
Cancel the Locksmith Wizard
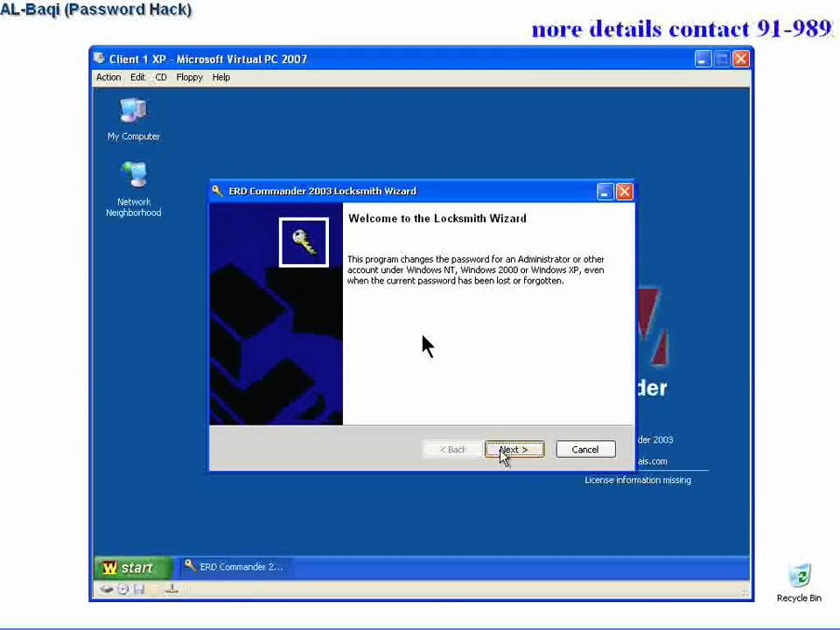click(585, 450)
